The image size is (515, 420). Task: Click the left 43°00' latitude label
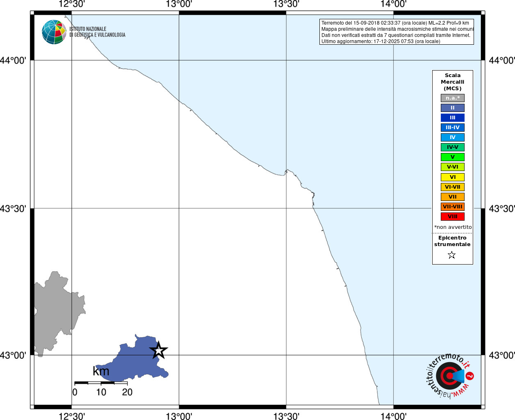tap(13, 355)
